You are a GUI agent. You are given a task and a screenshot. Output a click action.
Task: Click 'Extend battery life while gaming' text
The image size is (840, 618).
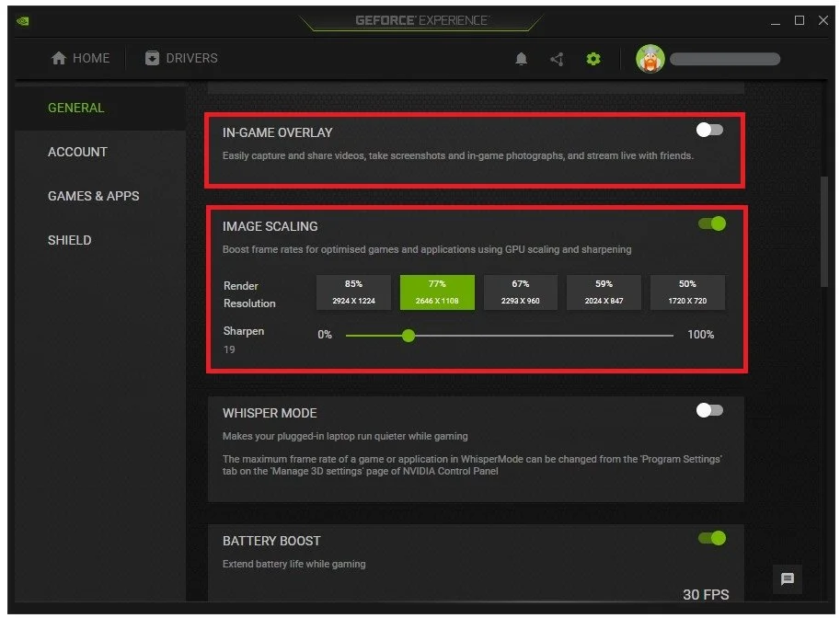[294, 564]
